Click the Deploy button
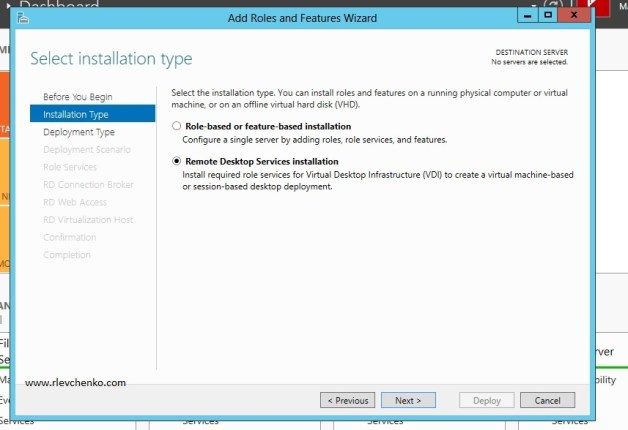The width and height of the screenshot is (628, 430). [486, 400]
